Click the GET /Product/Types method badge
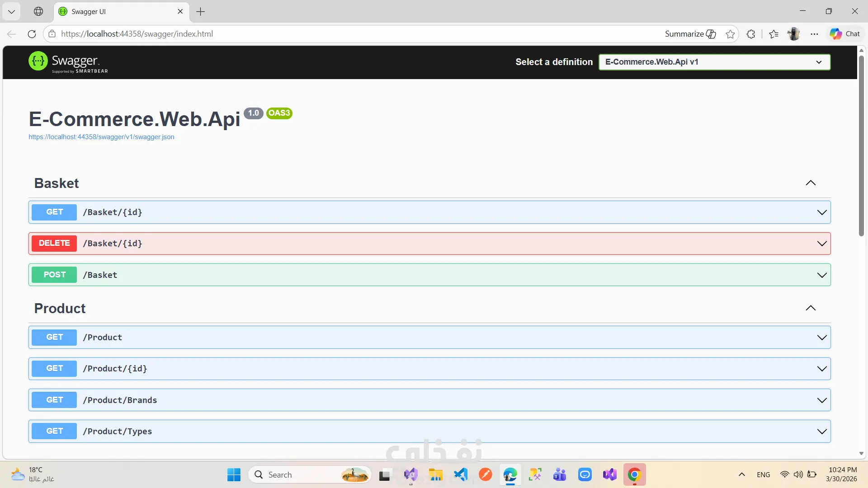868x488 pixels. [54, 431]
